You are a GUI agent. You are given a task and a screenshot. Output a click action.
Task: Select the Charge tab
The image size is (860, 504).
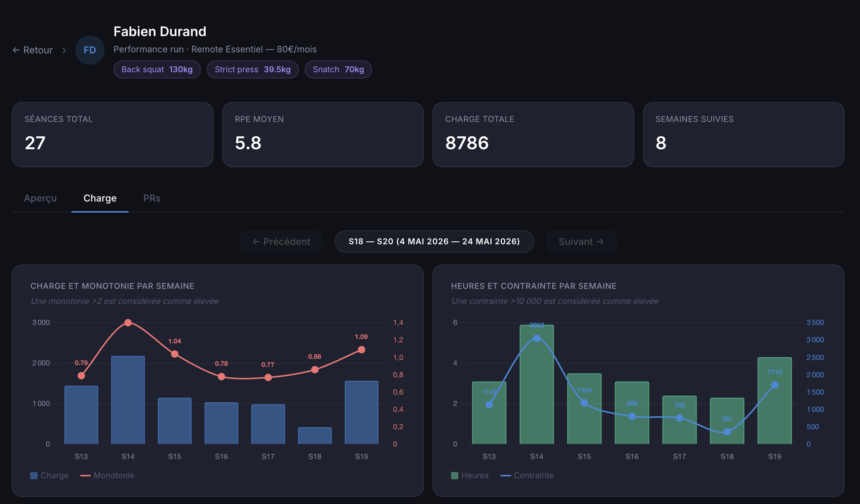click(x=100, y=198)
